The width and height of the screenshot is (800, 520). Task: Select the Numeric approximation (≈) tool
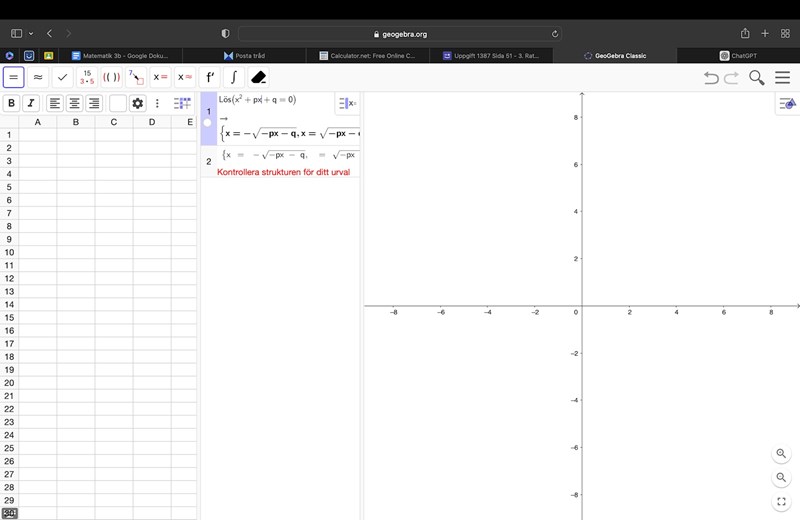pyautogui.click(x=38, y=77)
